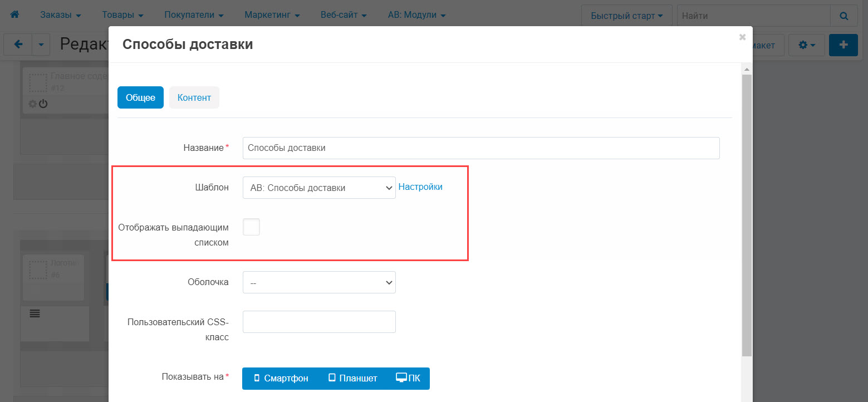Switch to the Контент tab

tap(194, 97)
